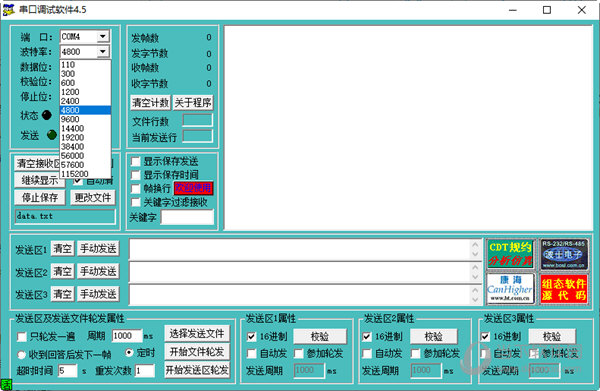600x391 pixels.
Task: Choose 115200 baud rate
Action: (x=85, y=174)
